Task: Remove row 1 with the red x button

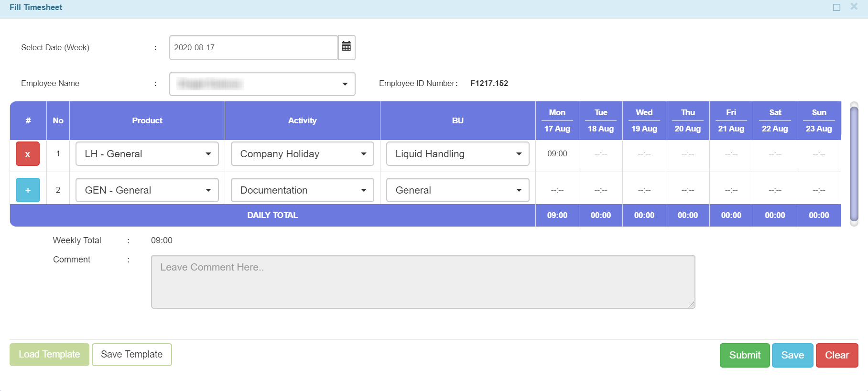Action: point(28,154)
